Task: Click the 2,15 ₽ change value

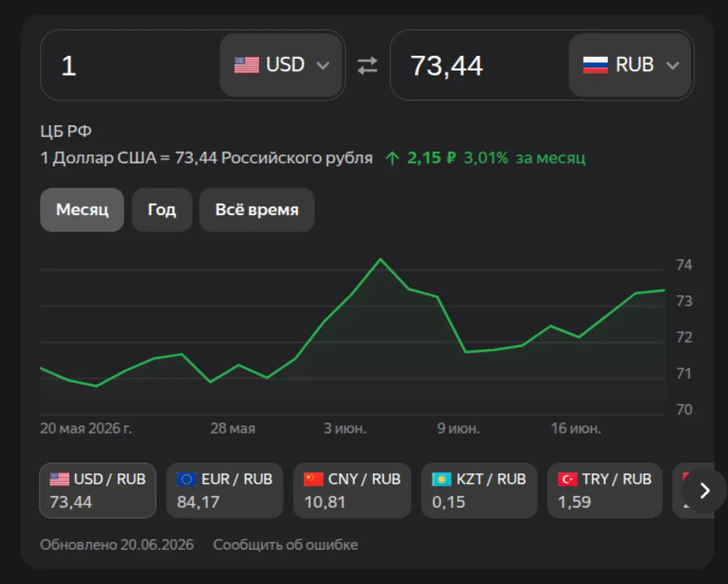Action: [432, 158]
